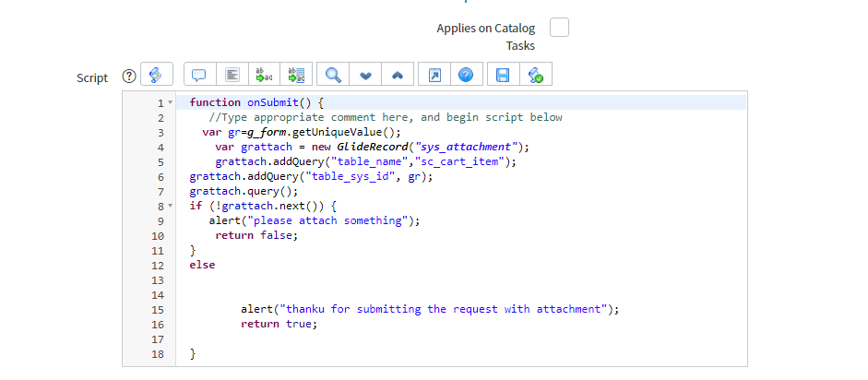
Task: Click the Replace All icon
Action: point(297,76)
